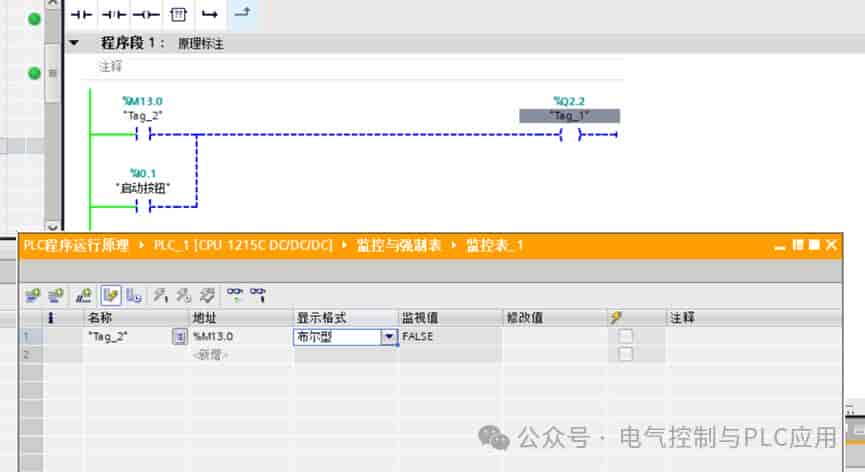The height and width of the screenshot is (472, 865).
Task: Click the second add-row watch table icon
Action: click(56, 296)
